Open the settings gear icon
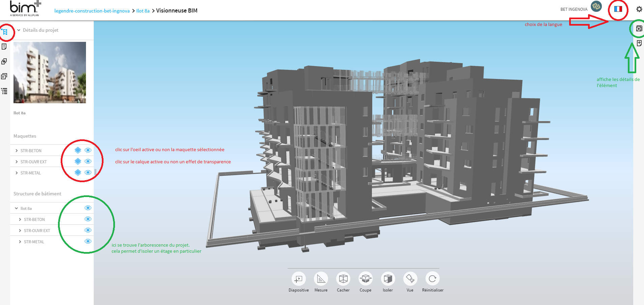The image size is (644, 305). (x=639, y=9)
